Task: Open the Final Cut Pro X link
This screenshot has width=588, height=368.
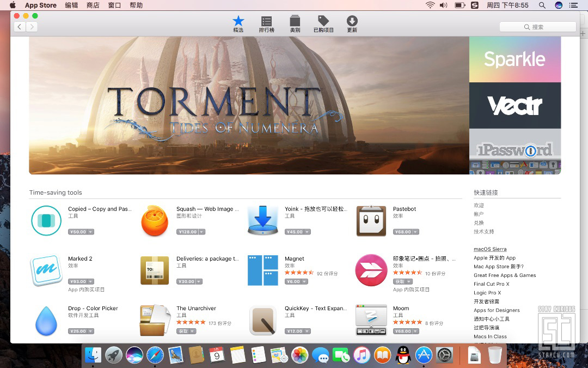Action: click(x=492, y=284)
